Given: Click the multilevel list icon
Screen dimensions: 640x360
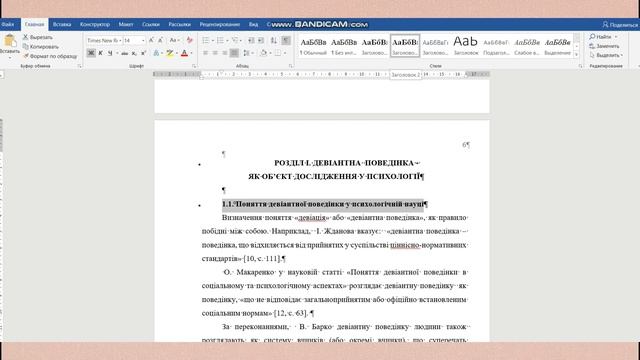Looking at the screenshot, I should point(235,40).
